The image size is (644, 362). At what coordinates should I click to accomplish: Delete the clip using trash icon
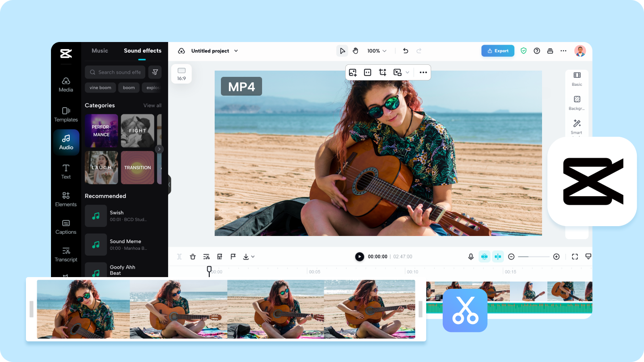coord(193,257)
